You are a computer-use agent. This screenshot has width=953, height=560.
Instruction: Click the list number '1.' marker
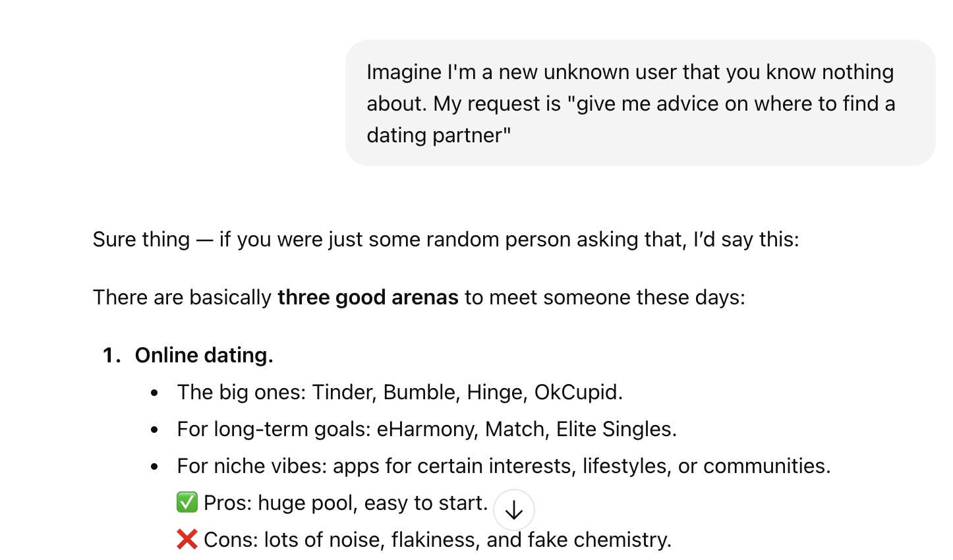(x=112, y=355)
